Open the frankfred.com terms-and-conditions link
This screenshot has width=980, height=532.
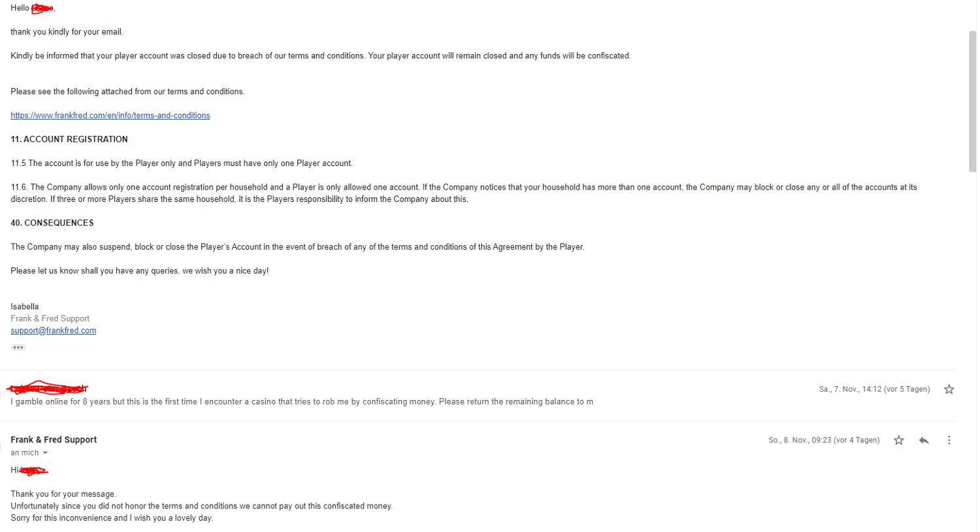[110, 116]
